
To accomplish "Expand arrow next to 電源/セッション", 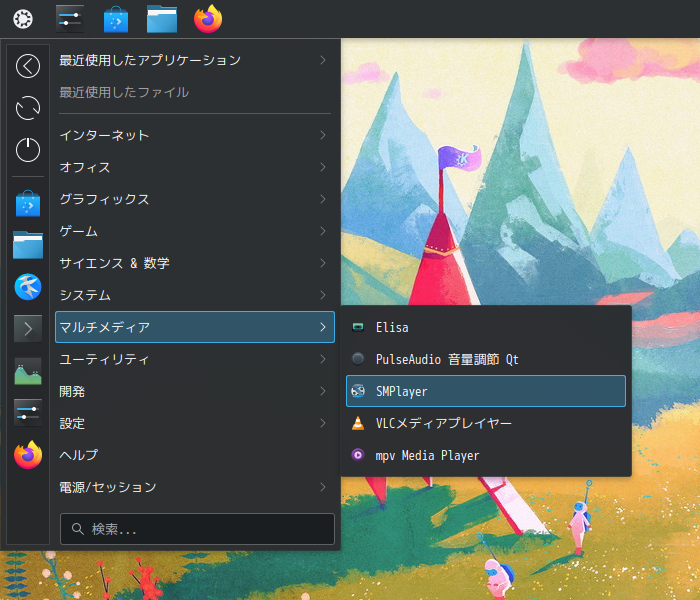I will [323, 487].
